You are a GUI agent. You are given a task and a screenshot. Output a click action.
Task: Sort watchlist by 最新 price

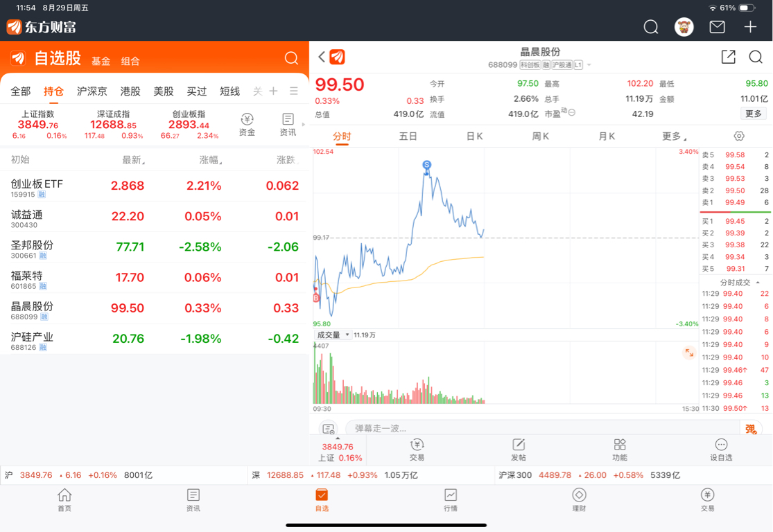[x=133, y=159]
